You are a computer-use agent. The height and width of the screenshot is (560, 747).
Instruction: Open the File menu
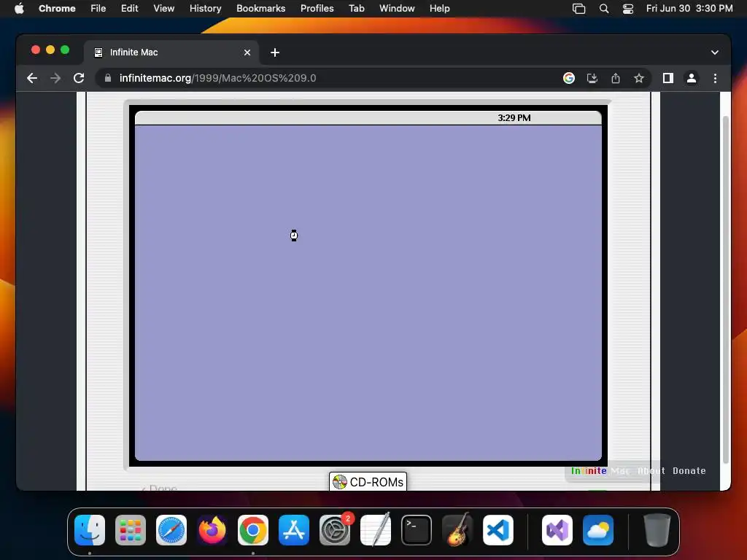tap(98, 8)
